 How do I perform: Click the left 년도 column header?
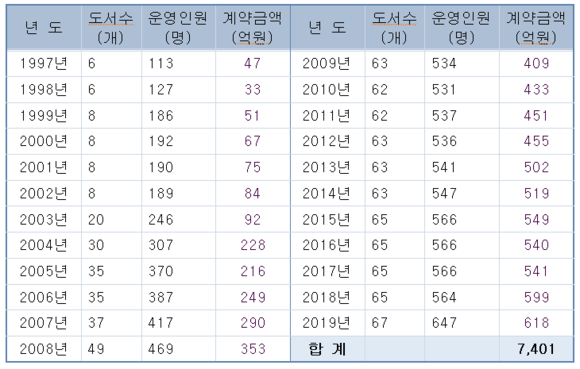44,27
